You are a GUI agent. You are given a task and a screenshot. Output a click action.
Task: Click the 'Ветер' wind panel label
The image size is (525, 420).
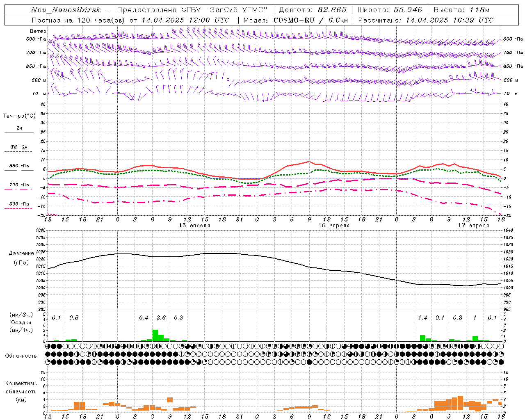(x=38, y=31)
